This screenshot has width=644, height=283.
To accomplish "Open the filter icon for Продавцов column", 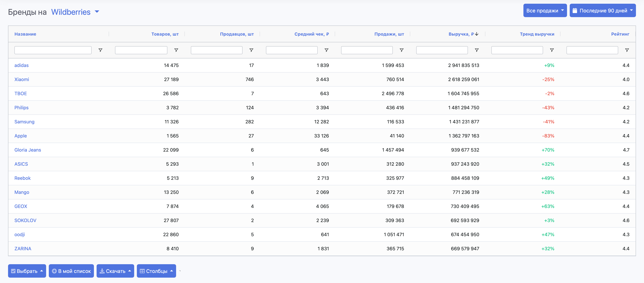I will click(251, 50).
